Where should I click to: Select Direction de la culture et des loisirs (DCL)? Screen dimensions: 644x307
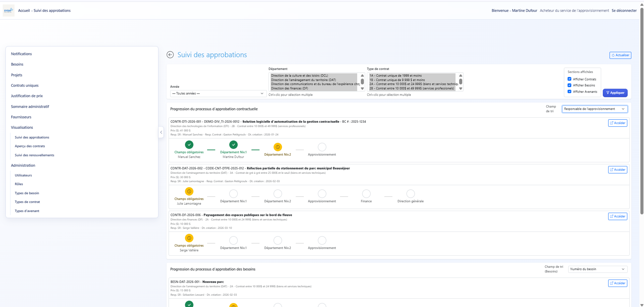[314, 76]
